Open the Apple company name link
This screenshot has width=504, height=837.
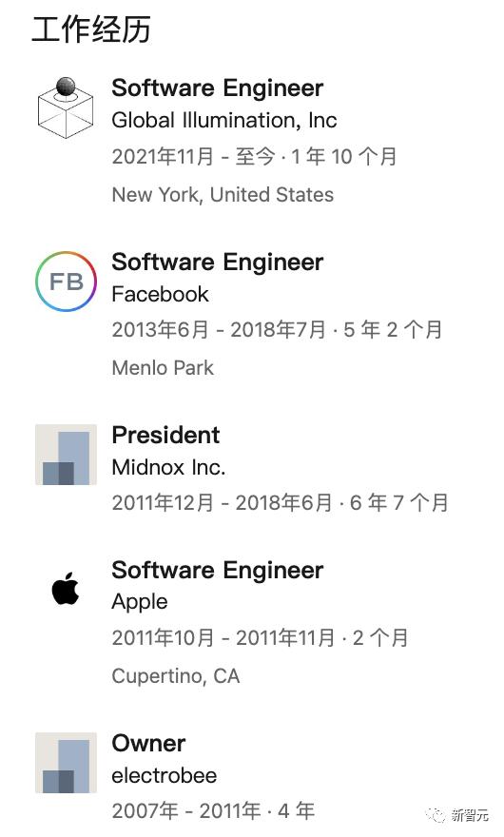140,602
